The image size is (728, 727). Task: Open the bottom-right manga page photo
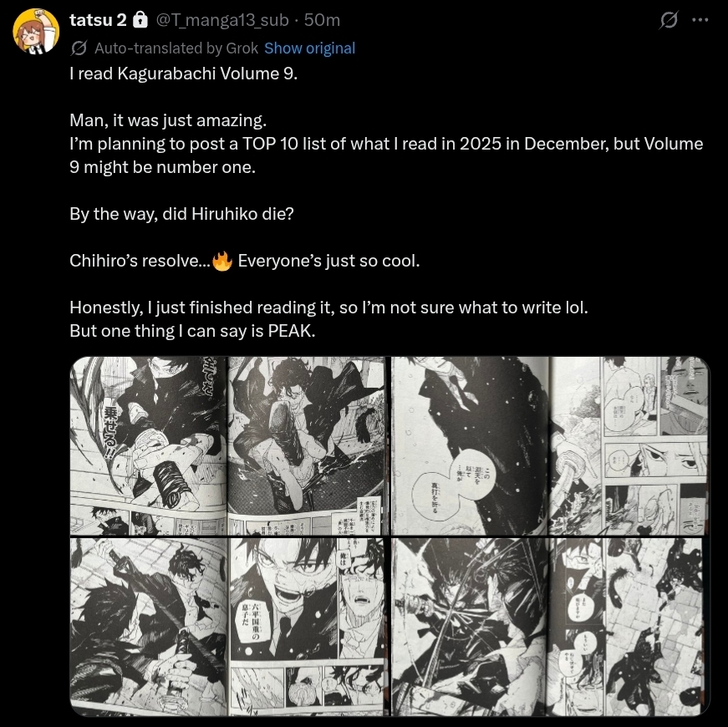551,627
